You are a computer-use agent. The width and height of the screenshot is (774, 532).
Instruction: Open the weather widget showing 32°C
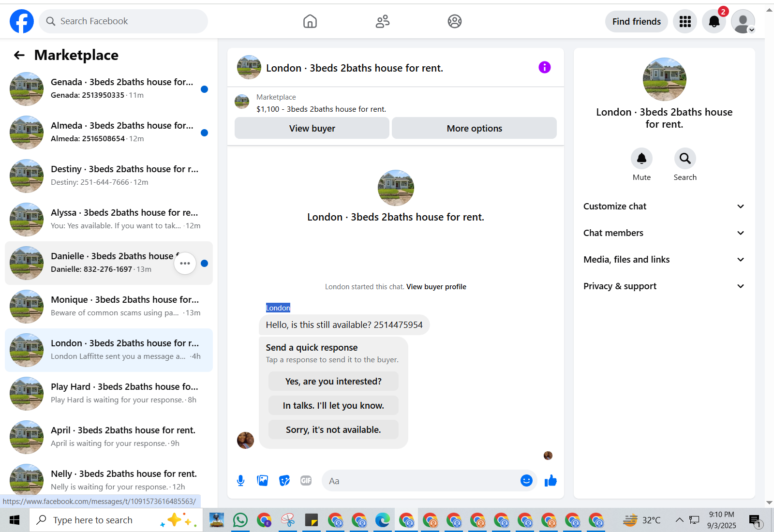641,520
